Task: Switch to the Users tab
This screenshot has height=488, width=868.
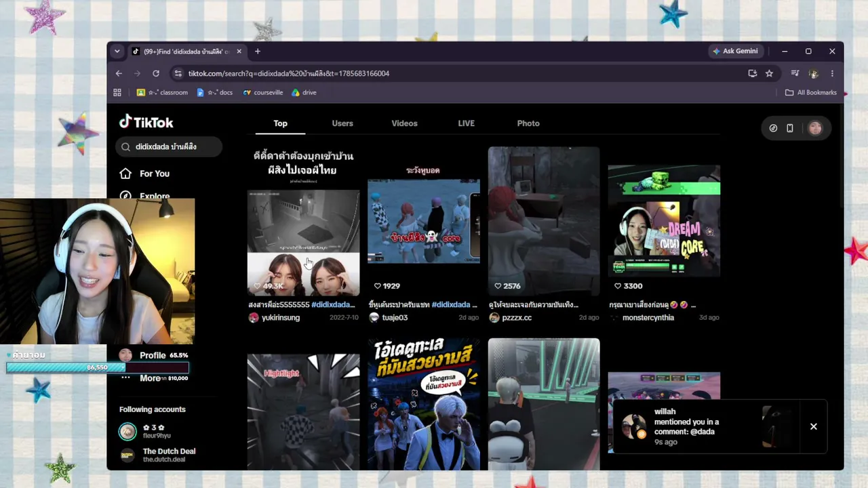Action: [342, 123]
